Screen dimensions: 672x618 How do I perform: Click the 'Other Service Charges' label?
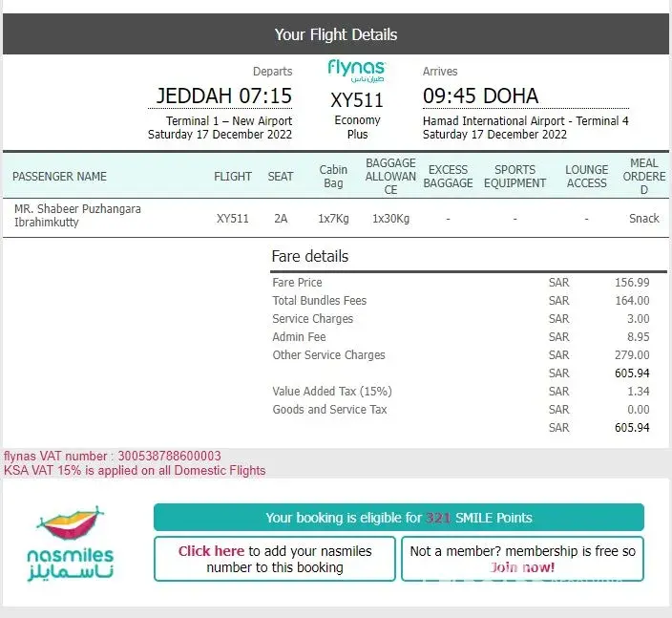click(328, 355)
